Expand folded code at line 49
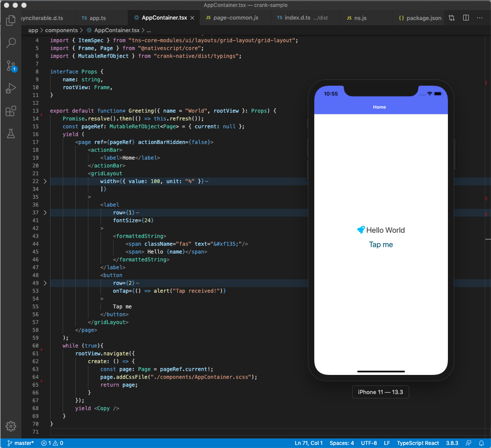491x448 pixels. coord(45,283)
